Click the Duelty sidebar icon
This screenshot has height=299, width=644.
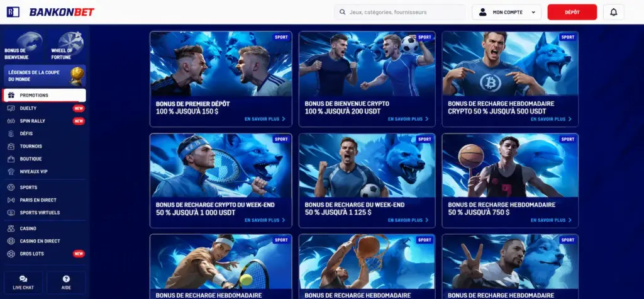click(x=11, y=108)
